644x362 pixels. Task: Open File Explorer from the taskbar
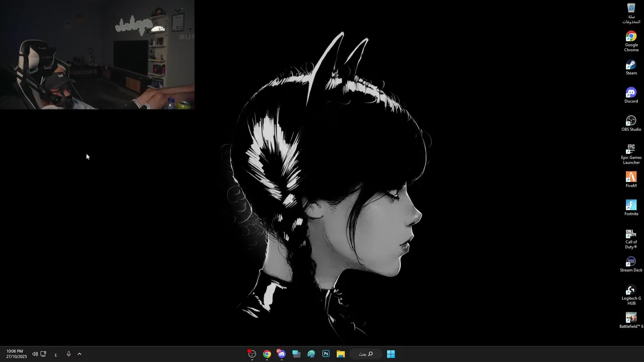(341, 354)
